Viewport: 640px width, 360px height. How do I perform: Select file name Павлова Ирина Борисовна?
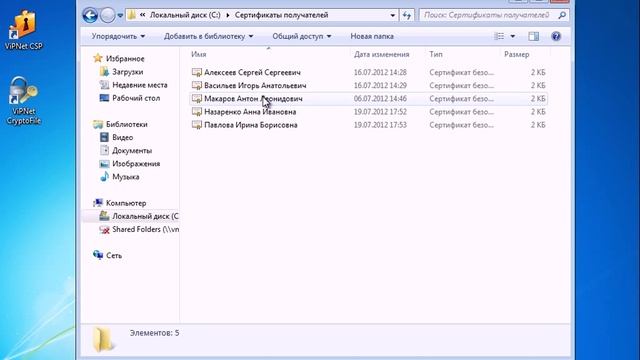251,125
